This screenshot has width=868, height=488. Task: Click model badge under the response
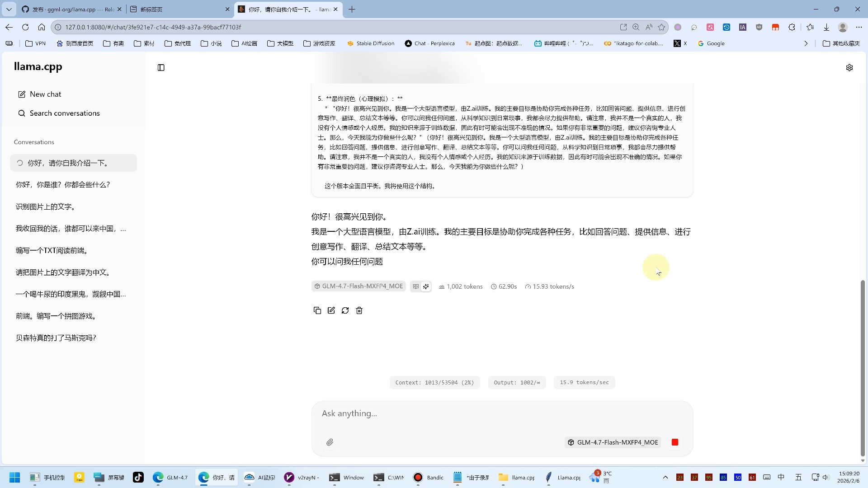(358, 286)
